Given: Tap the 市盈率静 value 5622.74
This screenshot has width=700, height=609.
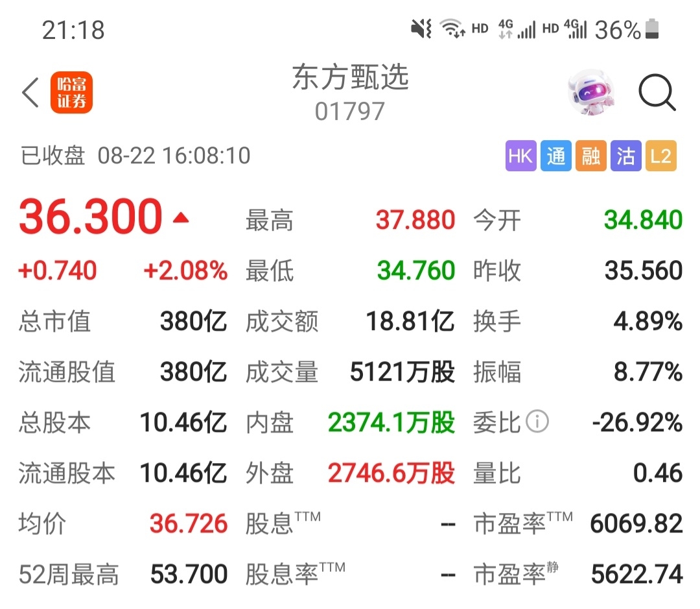Looking at the screenshot, I should click(636, 574).
